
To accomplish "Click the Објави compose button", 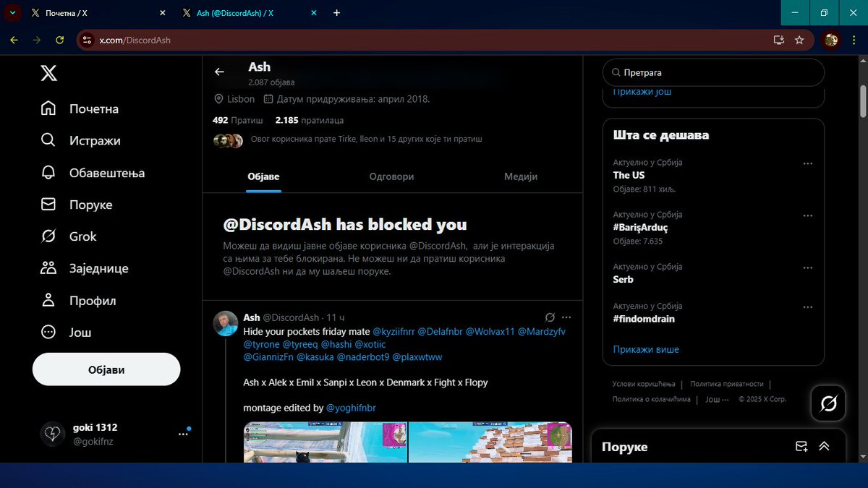I will point(106,369).
